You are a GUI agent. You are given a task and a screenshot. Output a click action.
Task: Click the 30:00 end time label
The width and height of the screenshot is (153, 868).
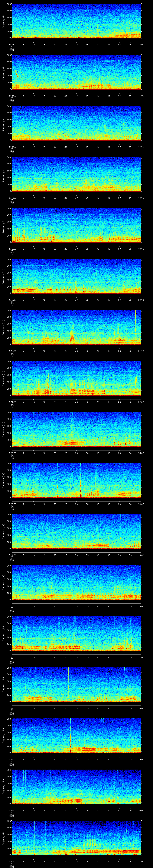click(x=141, y=810)
